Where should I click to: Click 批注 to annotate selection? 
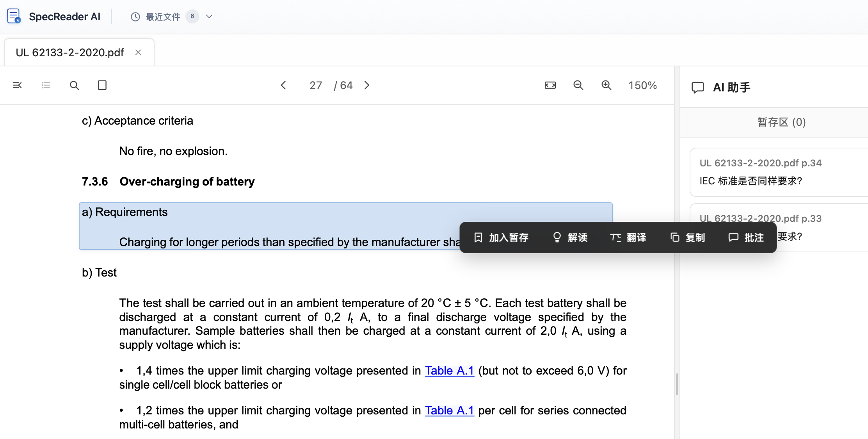[746, 237]
